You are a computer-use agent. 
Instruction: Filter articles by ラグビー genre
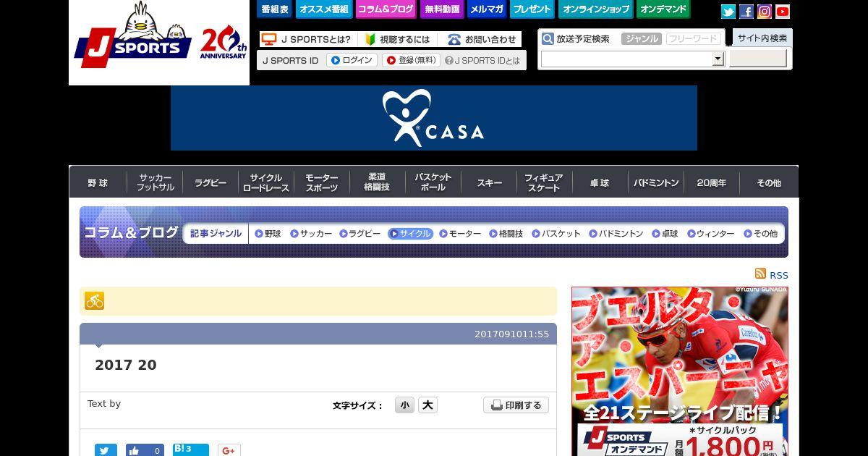tap(360, 234)
